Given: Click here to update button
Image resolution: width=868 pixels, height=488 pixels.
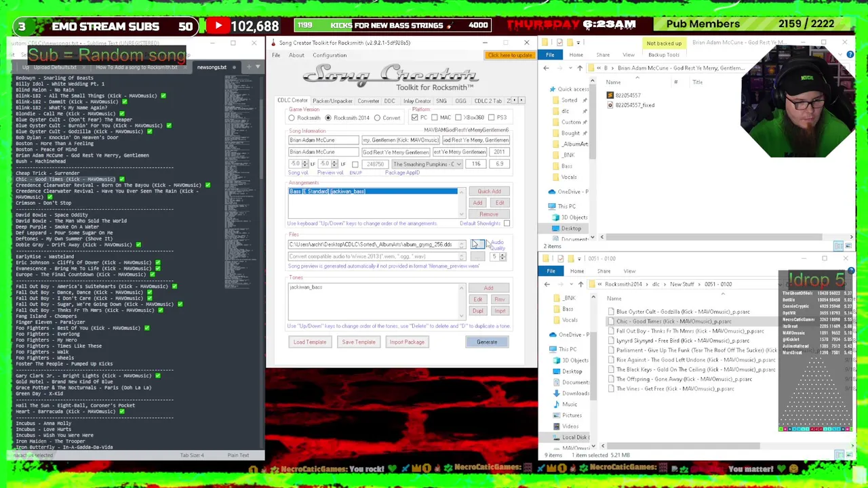Looking at the screenshot, I should click(509, 56).
